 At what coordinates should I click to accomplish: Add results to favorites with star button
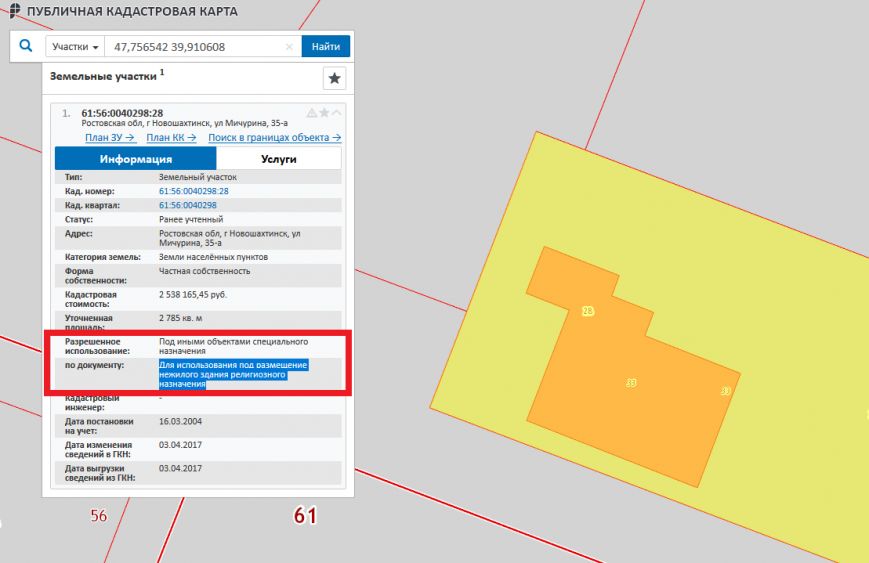[x=334, y=78]
